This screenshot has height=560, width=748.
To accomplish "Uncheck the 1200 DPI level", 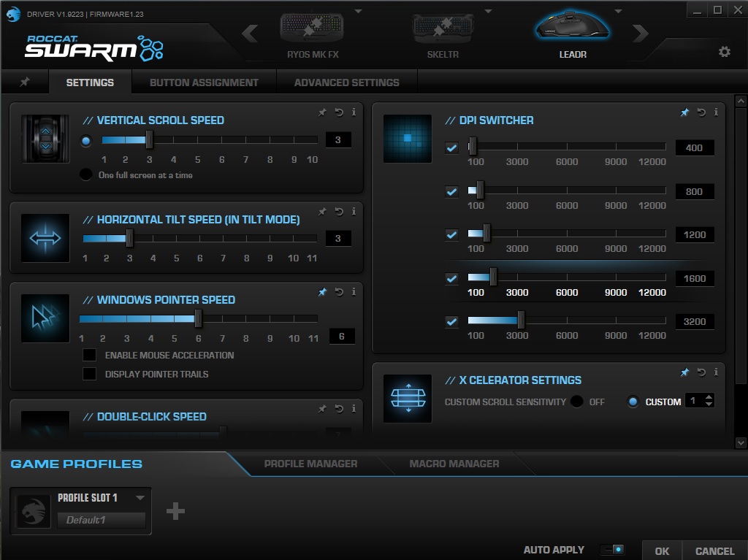I will (x=451, y=234).
